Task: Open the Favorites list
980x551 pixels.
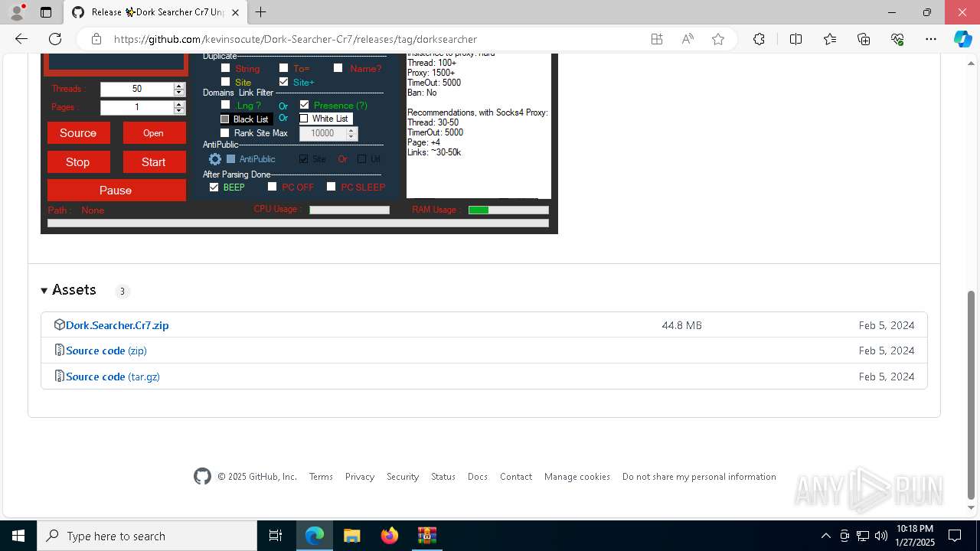Action: (x=830, y=39)
